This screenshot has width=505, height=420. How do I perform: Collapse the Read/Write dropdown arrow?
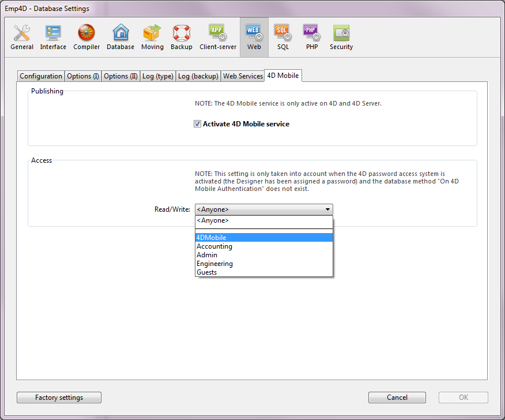click(x=327, y=209)
